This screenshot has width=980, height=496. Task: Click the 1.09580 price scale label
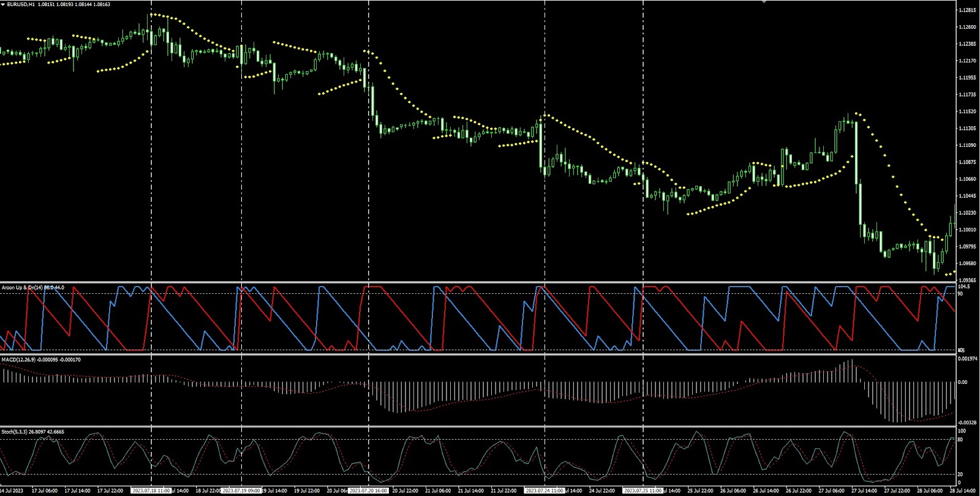point(968,264)
